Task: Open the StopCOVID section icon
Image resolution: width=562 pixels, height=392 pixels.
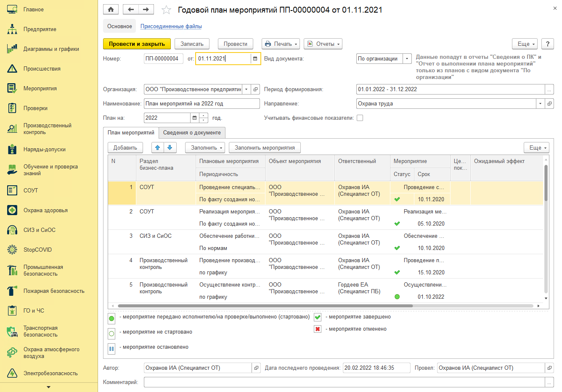Action: point(12,250)
